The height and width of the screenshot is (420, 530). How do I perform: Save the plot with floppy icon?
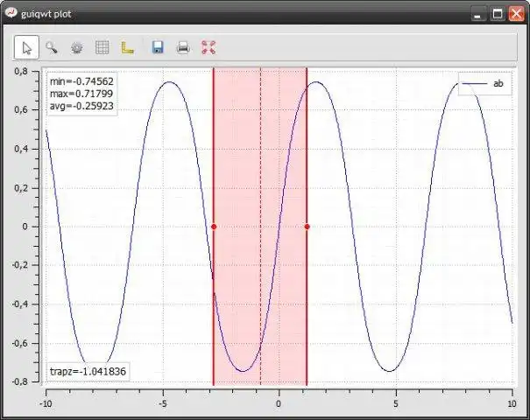coord(158,47)
